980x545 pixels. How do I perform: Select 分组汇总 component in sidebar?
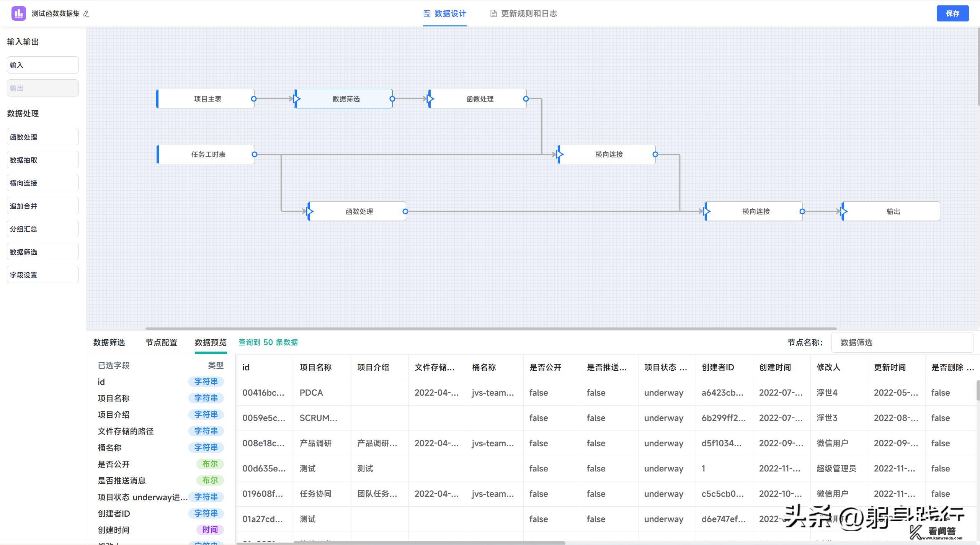[x=43, y=229]
